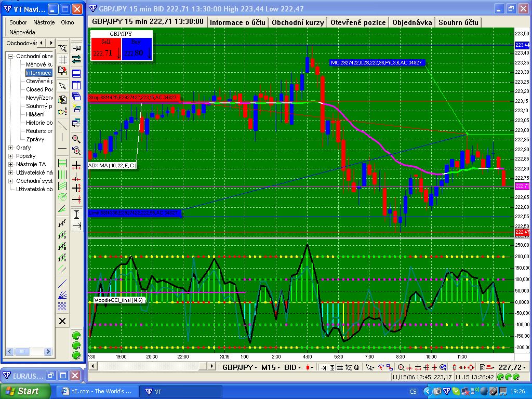Open the Nápověda menu
532x399 pixels.
[x=22, y=32]
